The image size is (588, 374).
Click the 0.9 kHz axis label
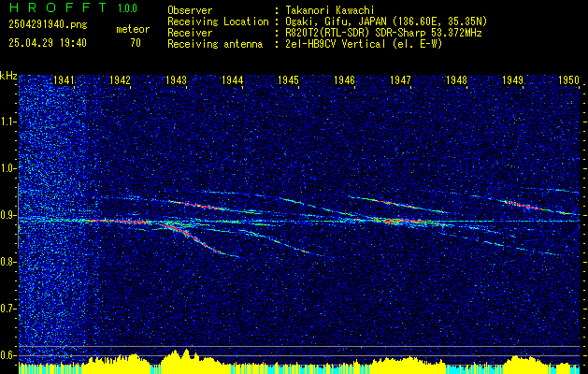pos(8,215)
